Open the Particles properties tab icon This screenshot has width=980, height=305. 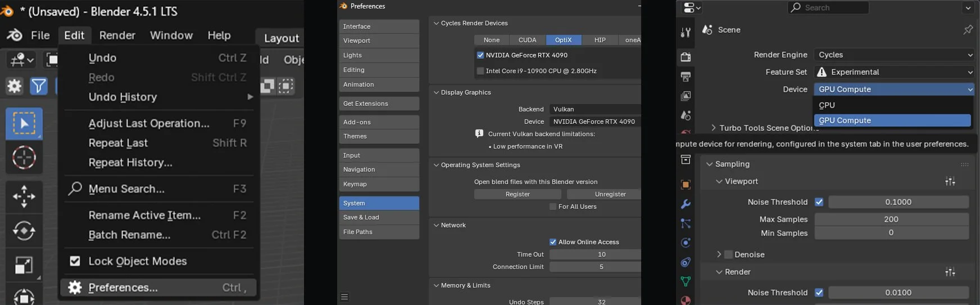point(686,223)
